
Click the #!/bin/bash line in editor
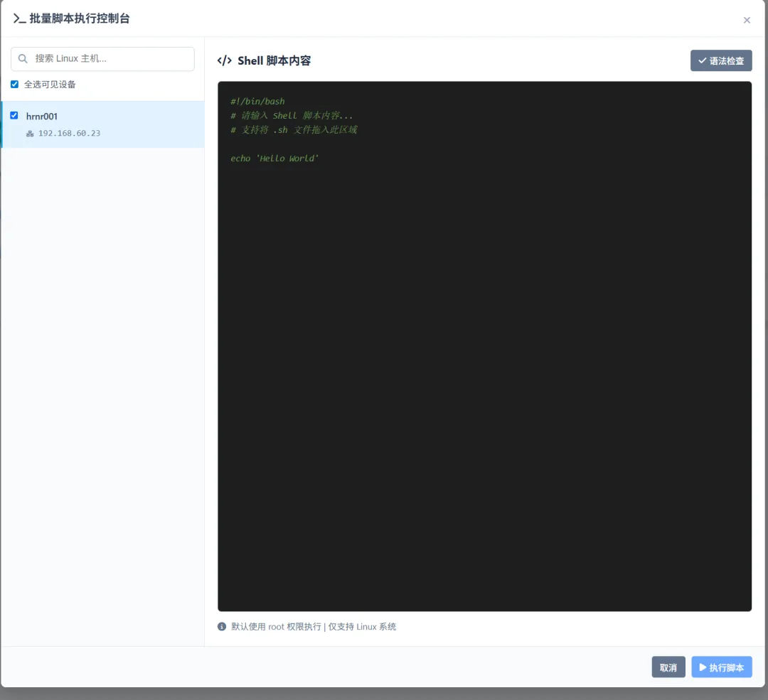click(x=257, y=102)
